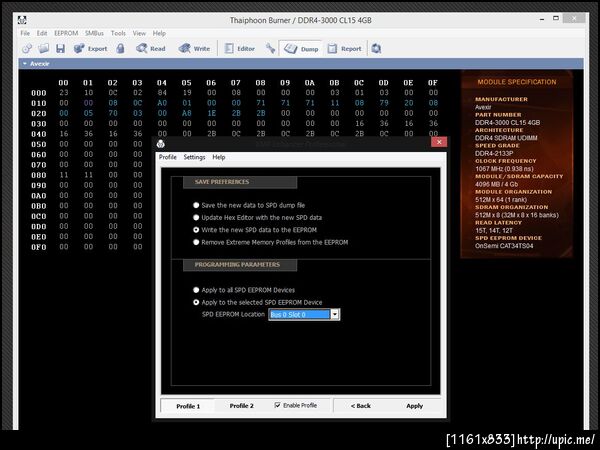This screenshot has height=450, width=600.
Task: Open the SMBus menu
Action: (x=94, y=33)
